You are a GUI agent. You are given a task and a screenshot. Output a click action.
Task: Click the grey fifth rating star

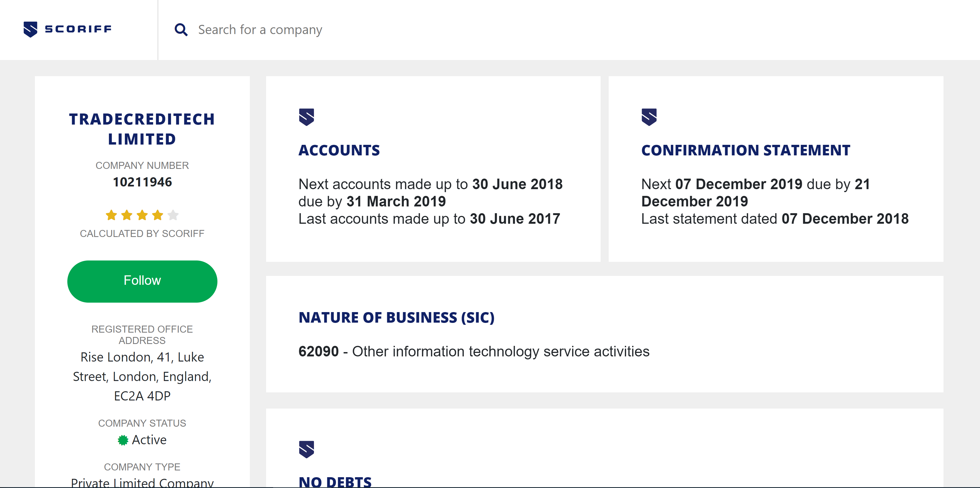pyautogui.click(x=173, y=215)
